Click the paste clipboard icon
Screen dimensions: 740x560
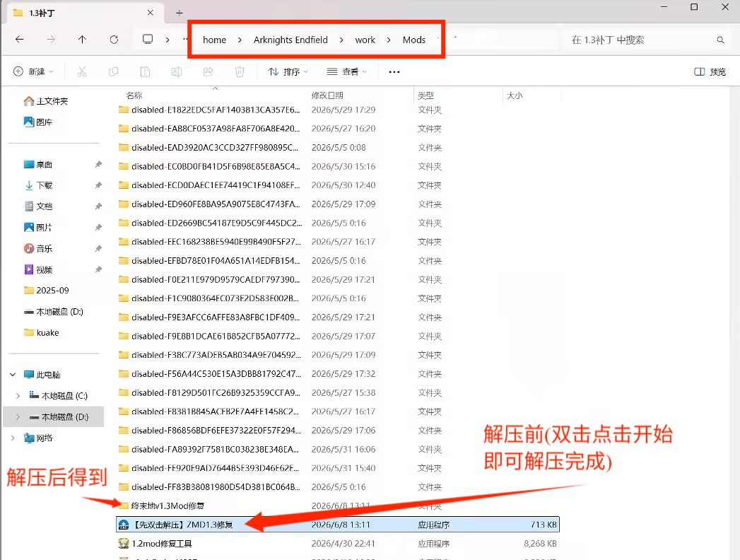tap(145, 72)
